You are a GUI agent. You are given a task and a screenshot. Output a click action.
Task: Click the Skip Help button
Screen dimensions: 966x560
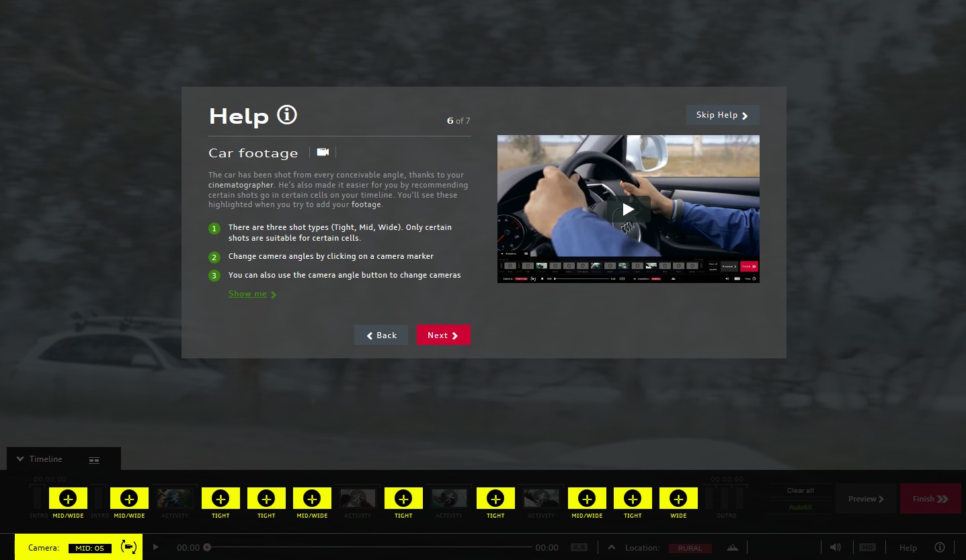[722, 115]
